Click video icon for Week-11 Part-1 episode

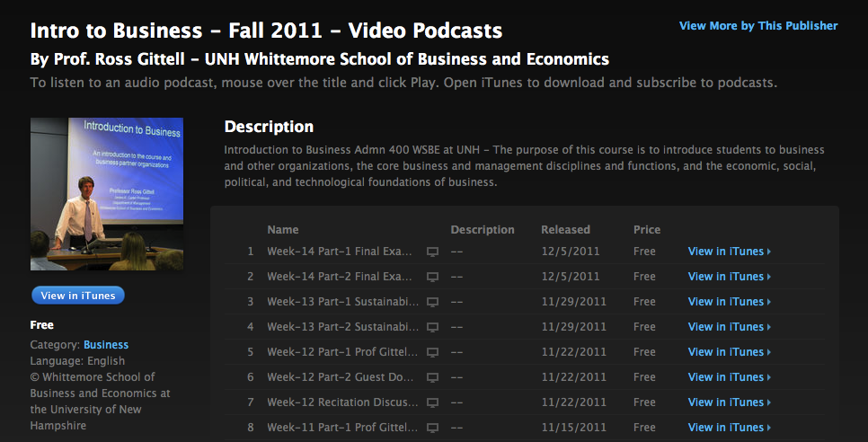point(432,428)
